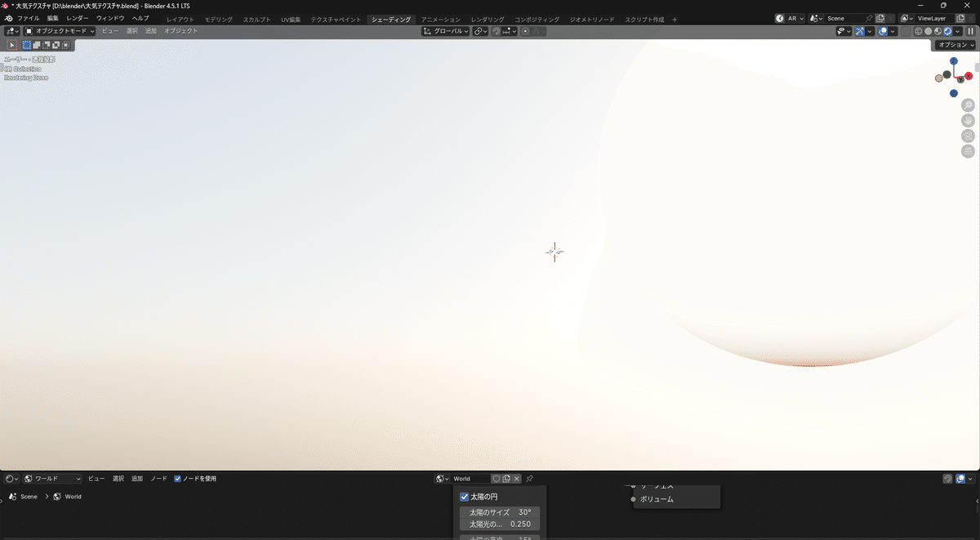
Task: Open the viewport 追加 menu
Action: click(151, 31)
